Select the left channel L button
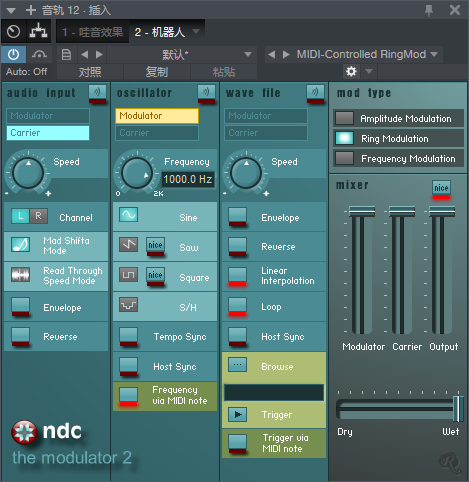Image resolution: width=469 pixels, height=482 pixels. 20,216
